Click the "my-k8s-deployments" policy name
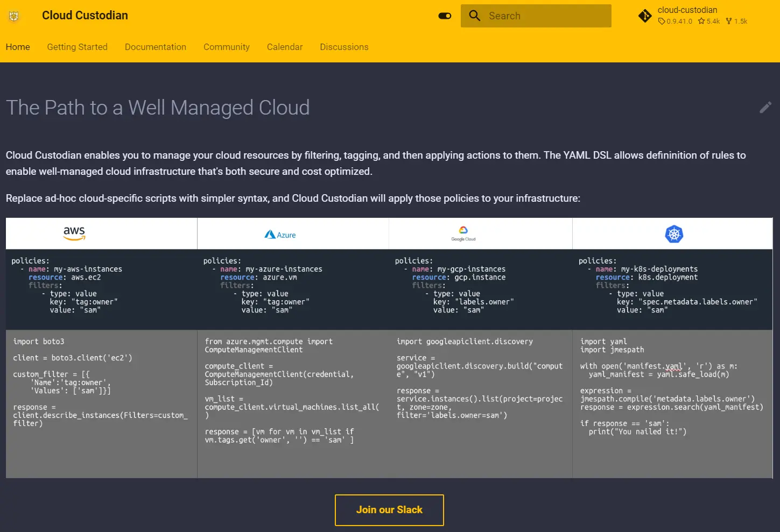Image resolution: width=780 pixels, height=532 pixels. tap(659, 269)
